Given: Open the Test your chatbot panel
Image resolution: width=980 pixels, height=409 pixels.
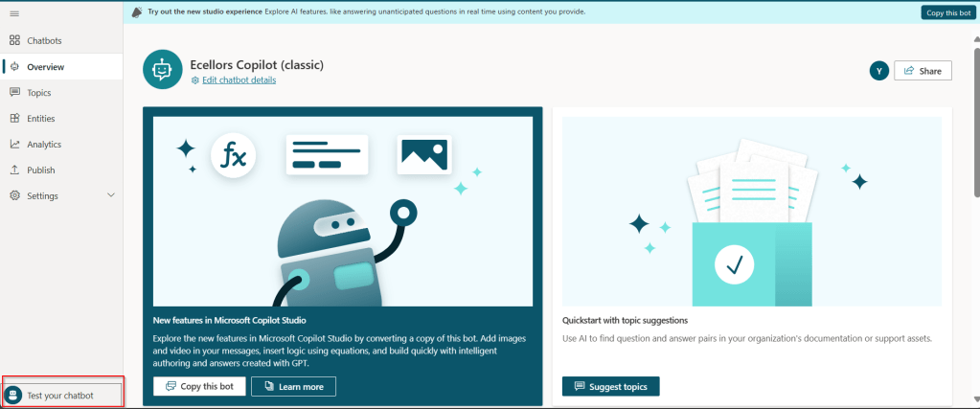Looking at the screenshot, I should 63,396.
